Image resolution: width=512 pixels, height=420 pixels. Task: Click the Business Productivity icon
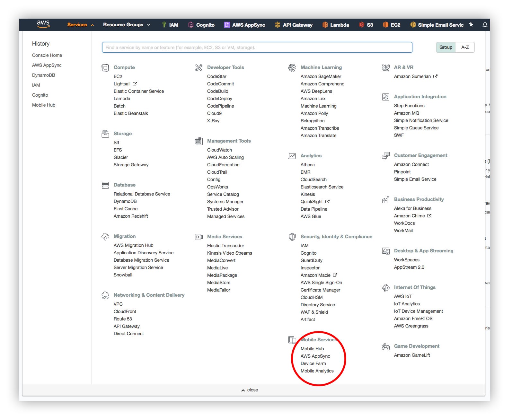pos(386,200)
